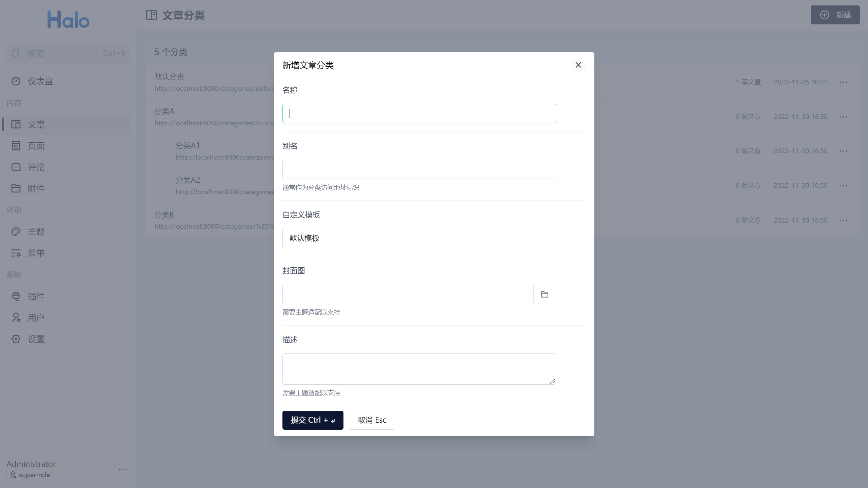Click the 文章分类 title book icon
Viewport: 868px width, 488px height.
coord(152,15)
